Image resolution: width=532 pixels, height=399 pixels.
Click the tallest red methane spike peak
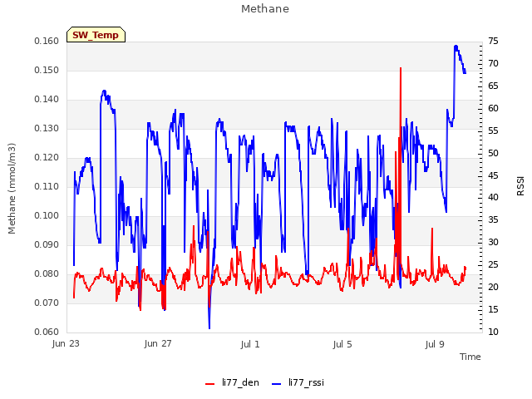[401, 68]
